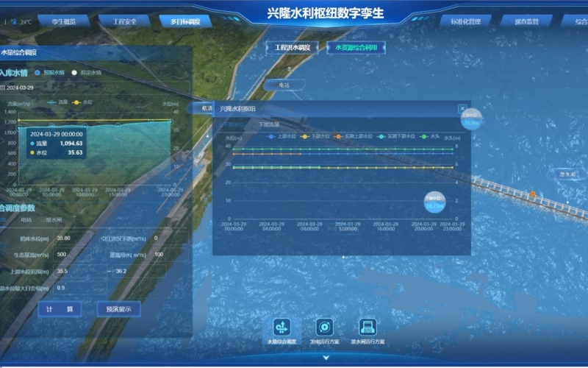Click the 预演展示 button
The width and height of the screenshot is (588, 368).
click(118, 309)
